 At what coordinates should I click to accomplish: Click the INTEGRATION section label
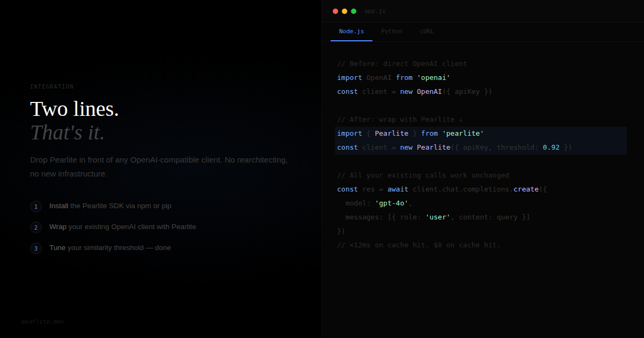coord(52,87)
